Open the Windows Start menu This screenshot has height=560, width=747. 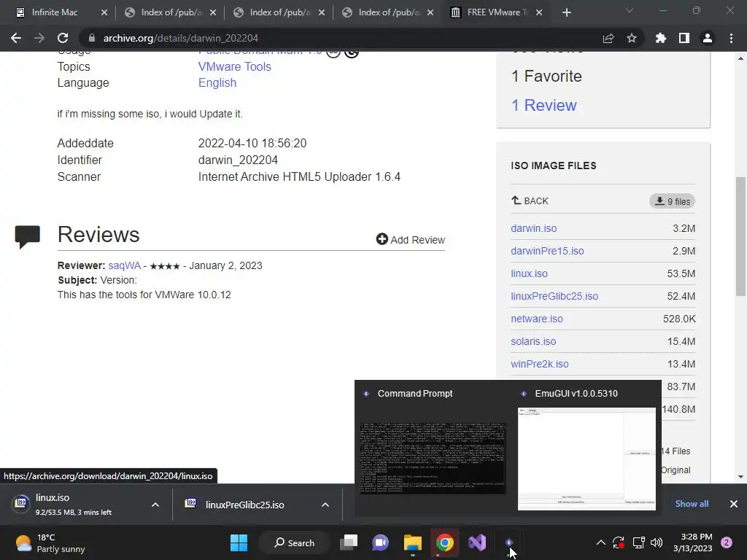pyautogui.click(x=239, y=542)
